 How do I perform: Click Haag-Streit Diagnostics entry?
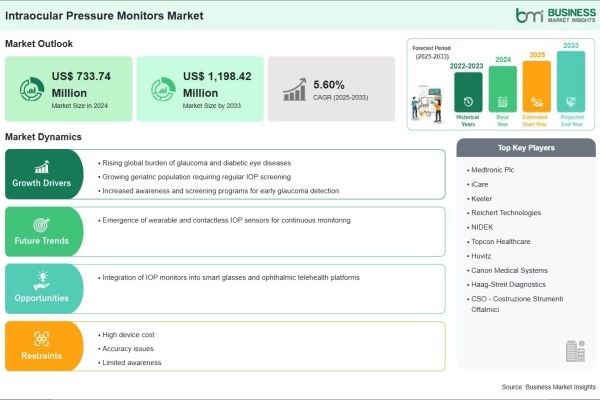tap(506, 285)
